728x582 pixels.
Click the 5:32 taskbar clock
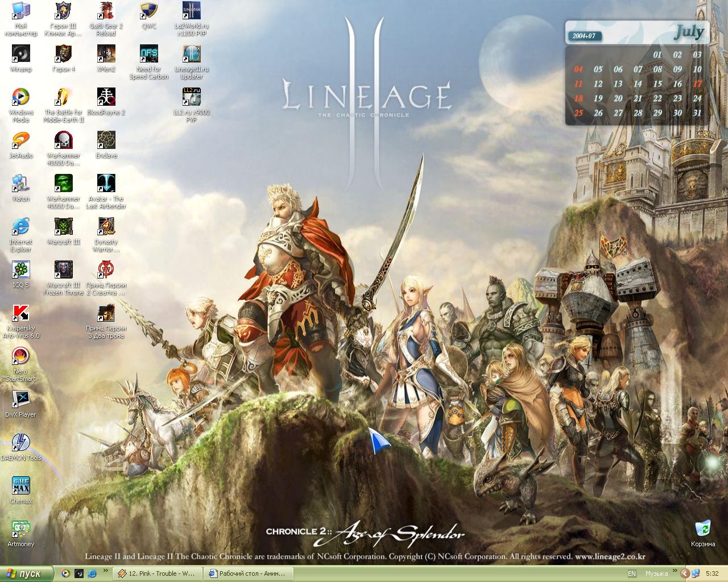click(712, 573)
